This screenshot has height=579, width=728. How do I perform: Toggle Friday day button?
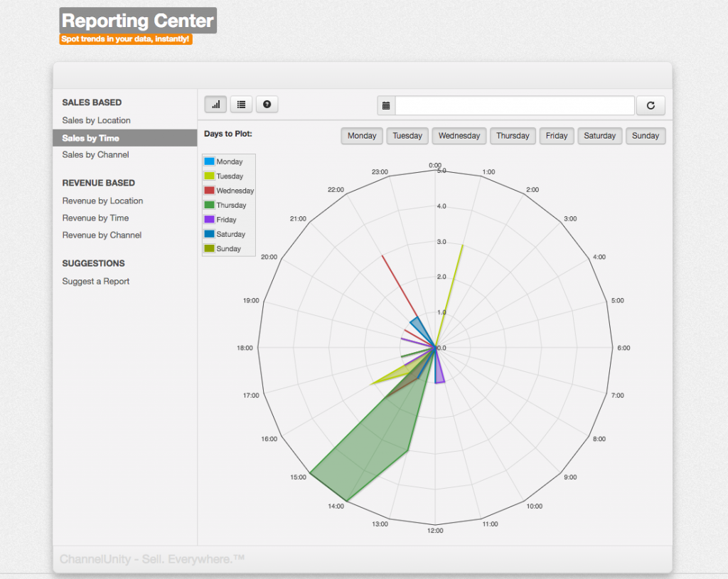[x=557, y=136]
